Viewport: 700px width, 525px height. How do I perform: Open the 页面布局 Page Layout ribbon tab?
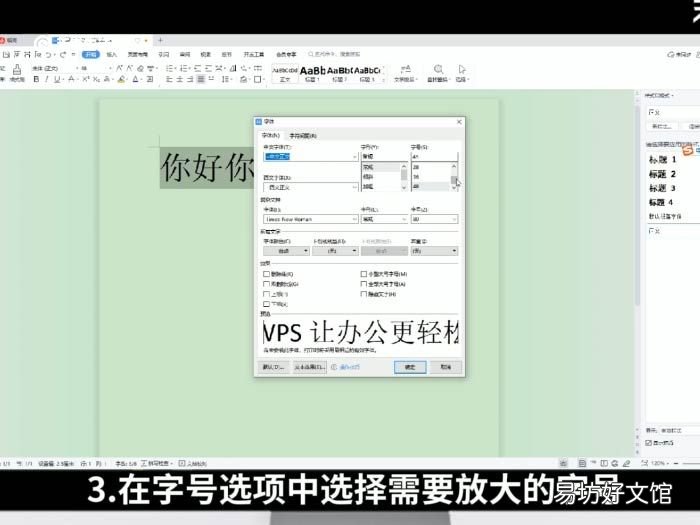tap(138, 54)
